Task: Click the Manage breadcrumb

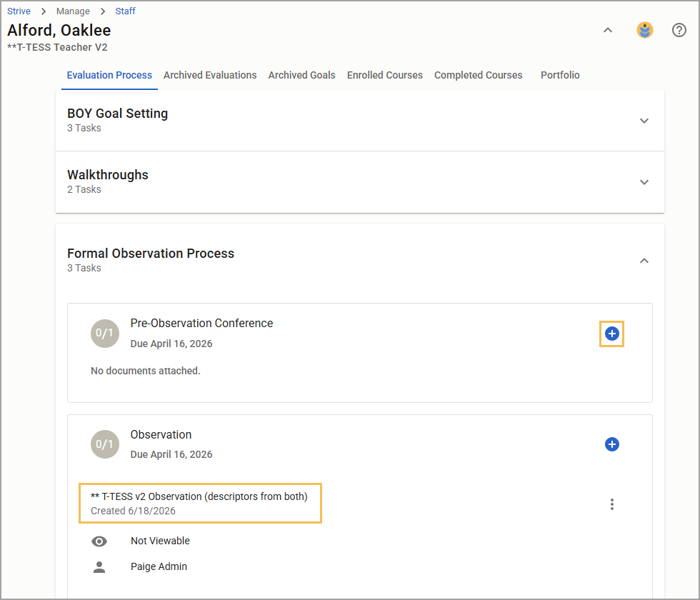Action: 73,11
